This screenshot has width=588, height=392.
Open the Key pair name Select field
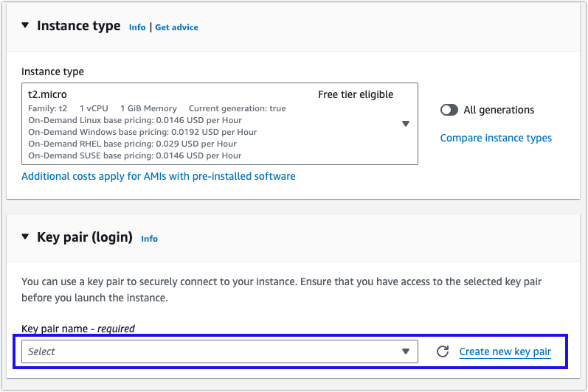pyautogui.click(x=207, y=351)
